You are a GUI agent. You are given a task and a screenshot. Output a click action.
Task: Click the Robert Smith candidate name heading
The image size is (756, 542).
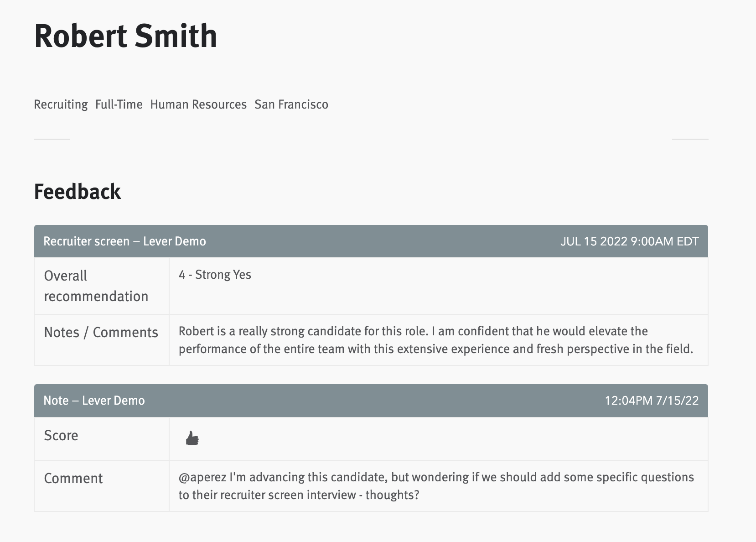[125, 36]
